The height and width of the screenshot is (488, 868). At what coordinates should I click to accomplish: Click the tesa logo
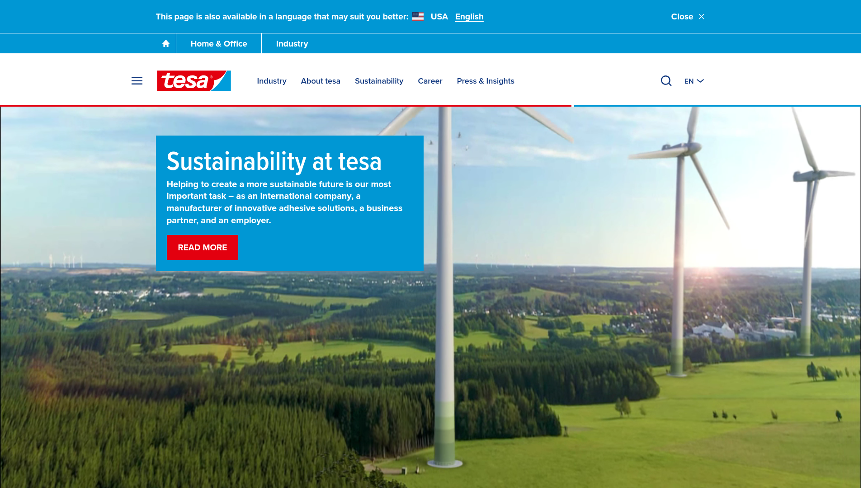click(193, 81)
